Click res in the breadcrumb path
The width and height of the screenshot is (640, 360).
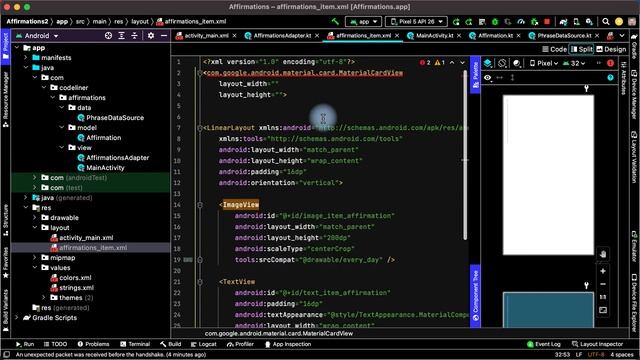coord(118,22)
